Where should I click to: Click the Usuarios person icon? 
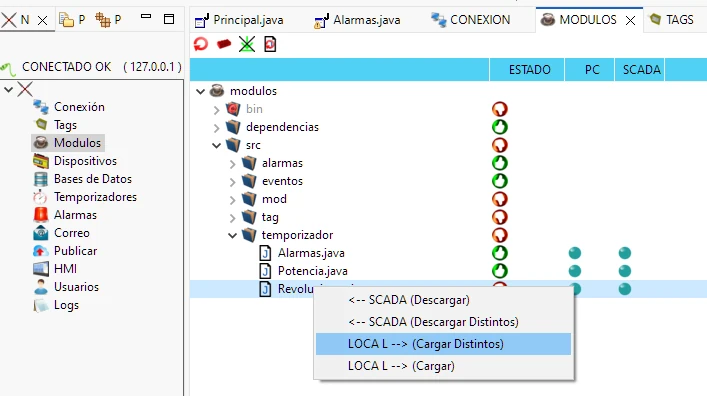click(x=41, y=287)
